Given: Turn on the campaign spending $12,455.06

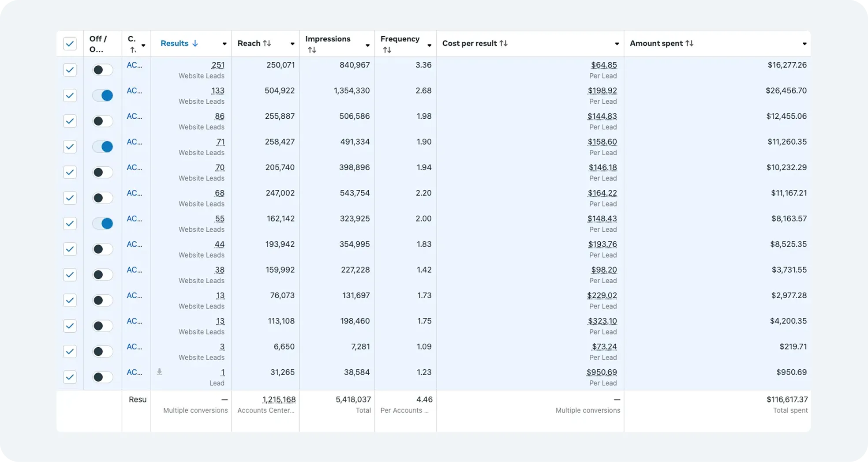Looking at the screenshot, I should (102, 121).
